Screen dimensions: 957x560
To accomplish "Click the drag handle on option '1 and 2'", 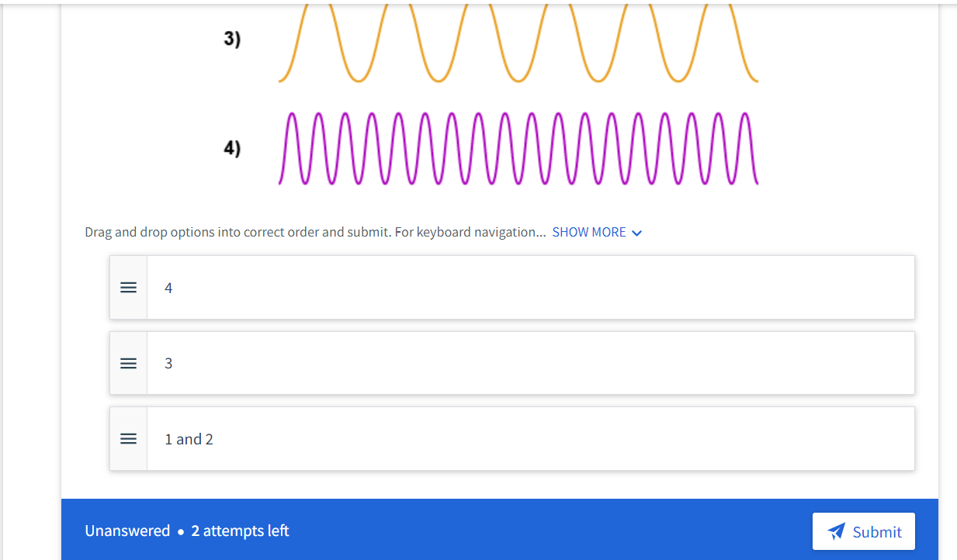I will click(x=128, y=438).
